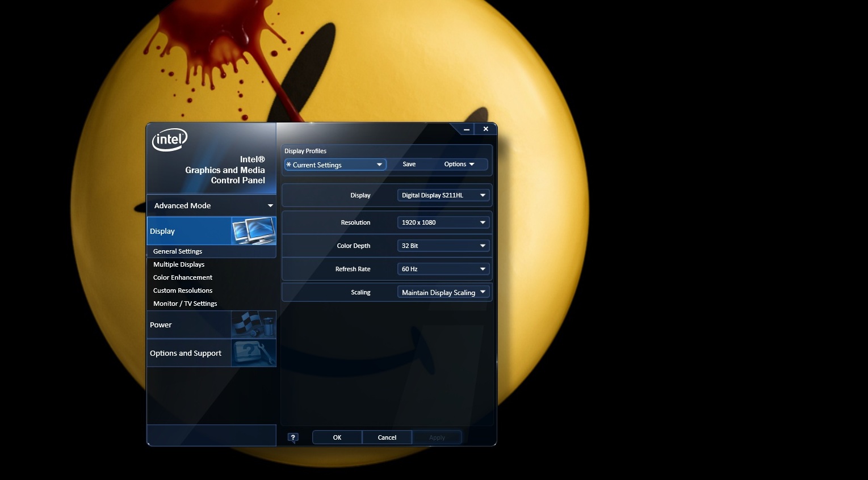The height and width of the screenshot is (480, 868).
Task: Click the Graphics and Media Control Panel title
Action: 225,170
